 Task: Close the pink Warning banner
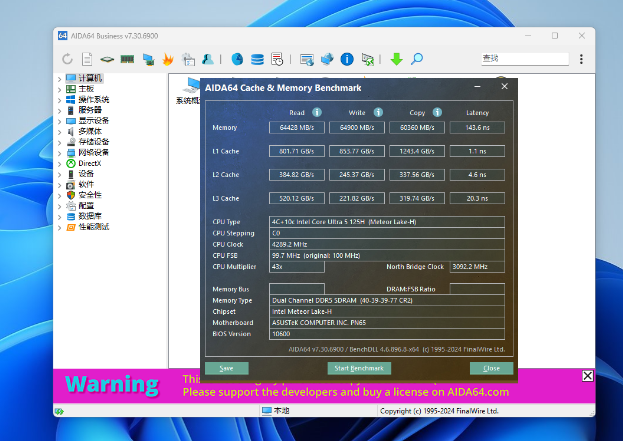pyautogui.click(x=587, y=376)
